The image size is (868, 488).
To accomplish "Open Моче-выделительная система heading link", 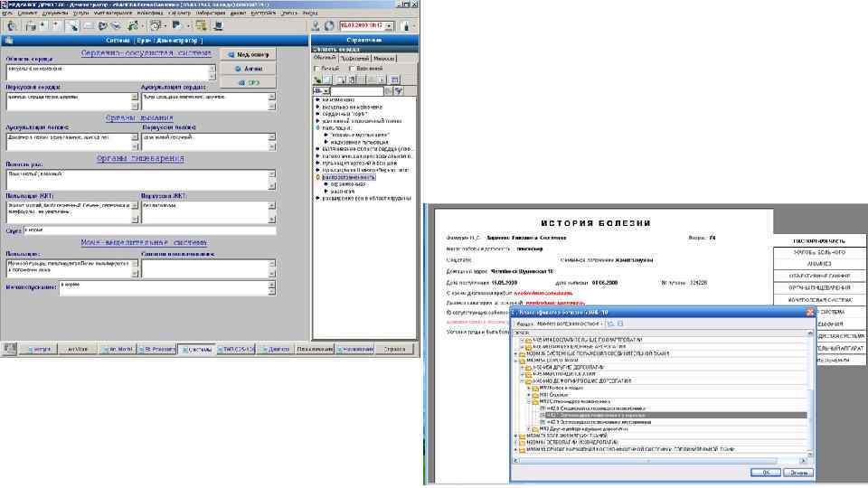I will (x=144, y=242).
